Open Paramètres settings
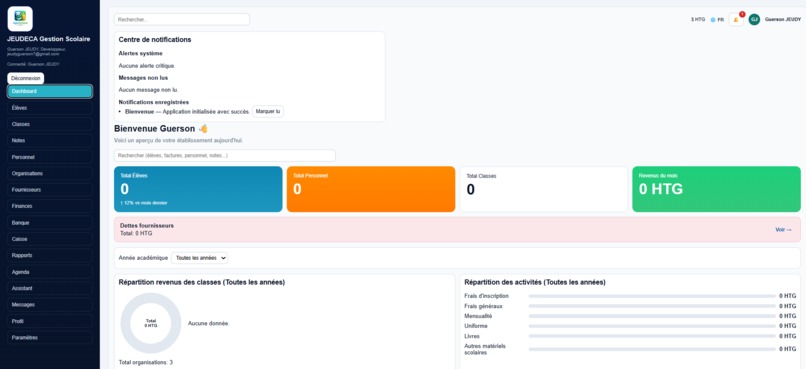Image resolution: width=806 pixels, height=369 pixels. 50,338
